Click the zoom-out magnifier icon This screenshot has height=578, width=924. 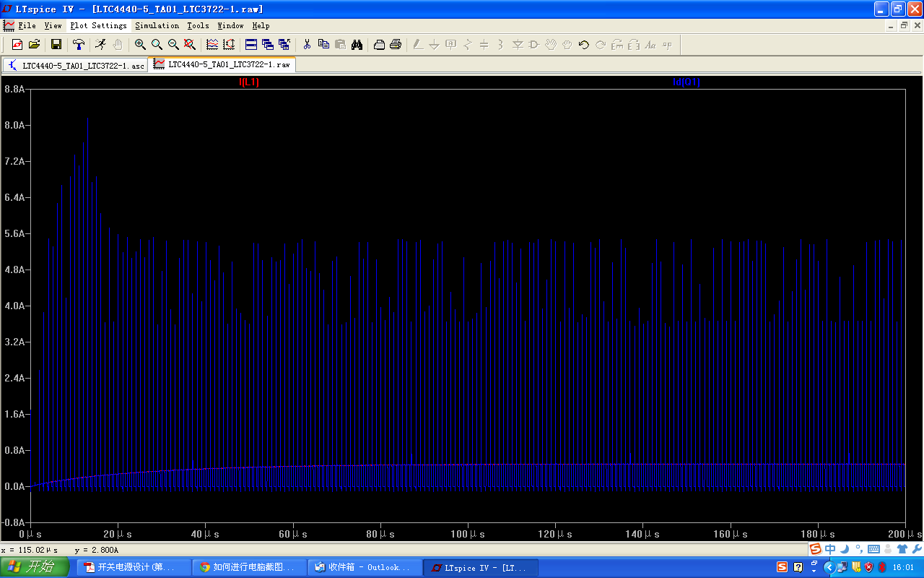173,45
